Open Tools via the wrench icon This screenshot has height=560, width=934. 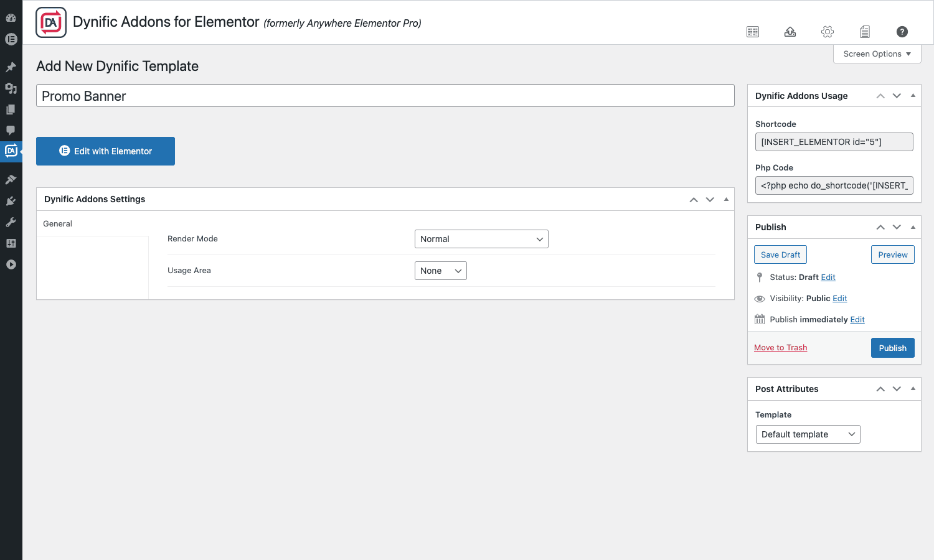[11, 222]
